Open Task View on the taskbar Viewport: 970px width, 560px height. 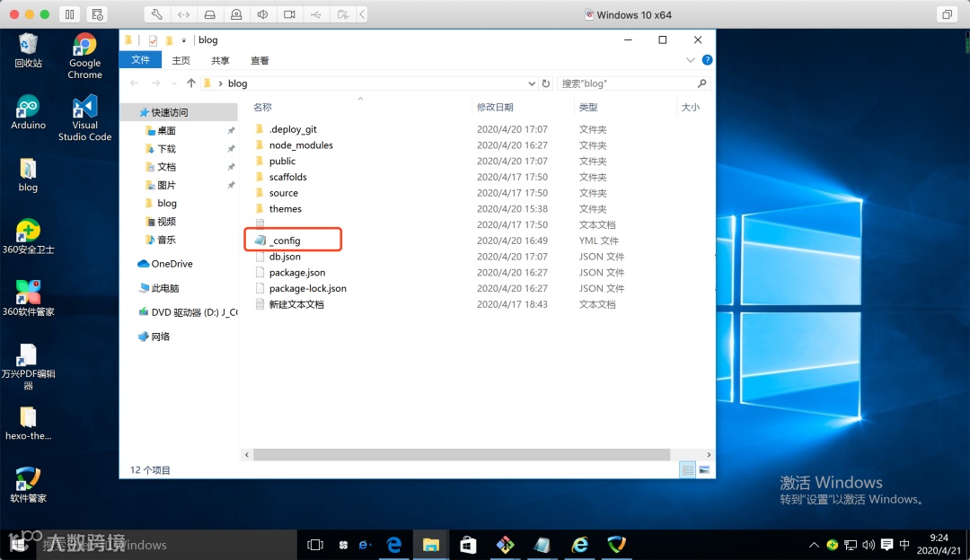[315, 545]
